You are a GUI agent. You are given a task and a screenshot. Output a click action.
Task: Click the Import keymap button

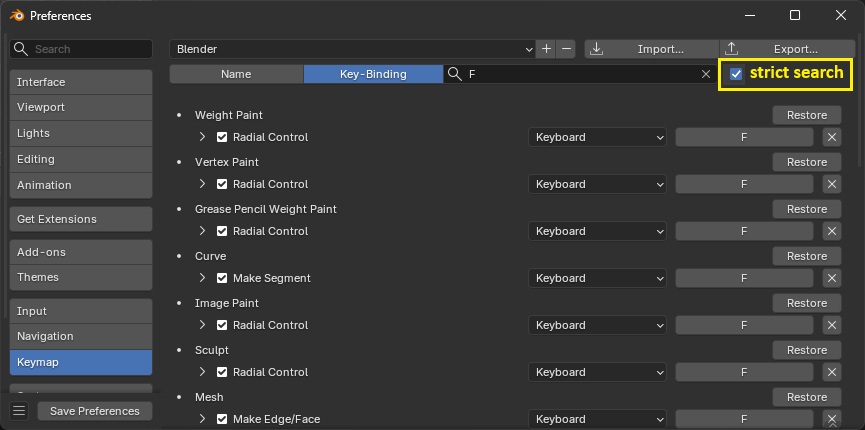652,49
